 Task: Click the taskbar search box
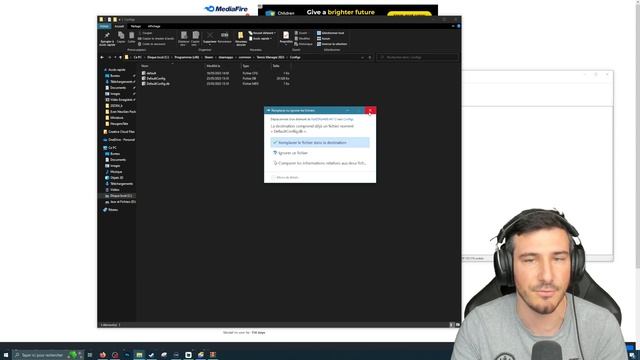[x=48, y=355]
